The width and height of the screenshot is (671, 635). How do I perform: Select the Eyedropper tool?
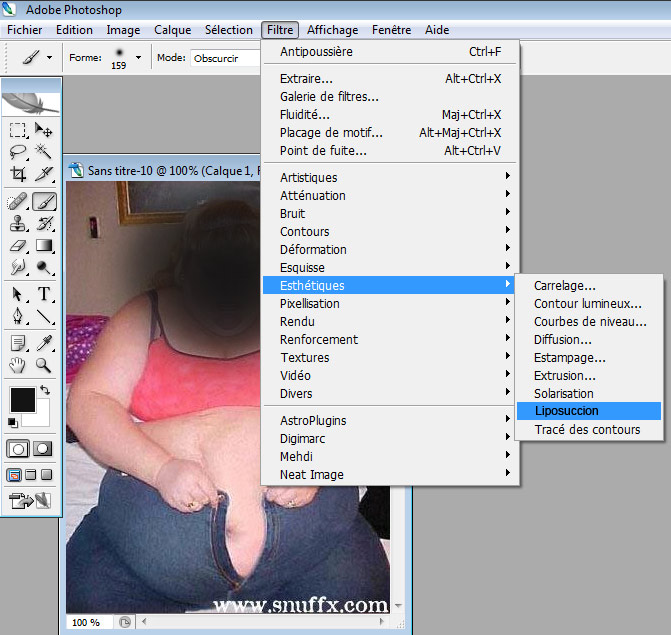tap(44, 343)
